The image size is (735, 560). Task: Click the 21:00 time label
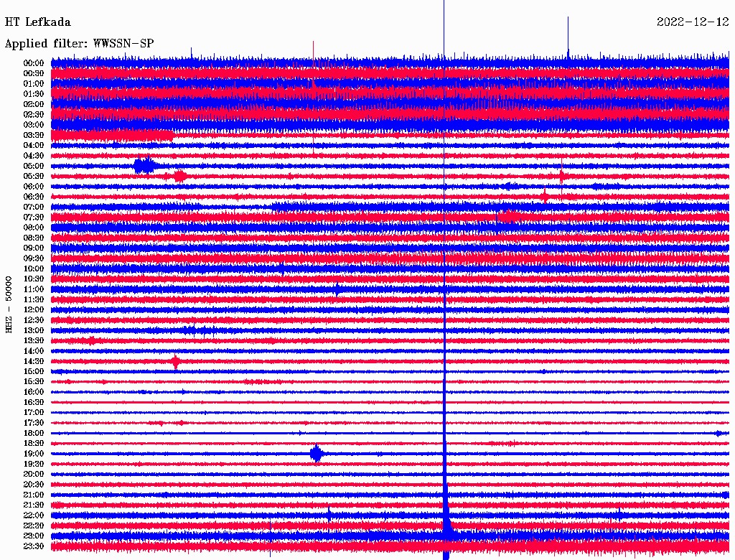tap(34, 495)
